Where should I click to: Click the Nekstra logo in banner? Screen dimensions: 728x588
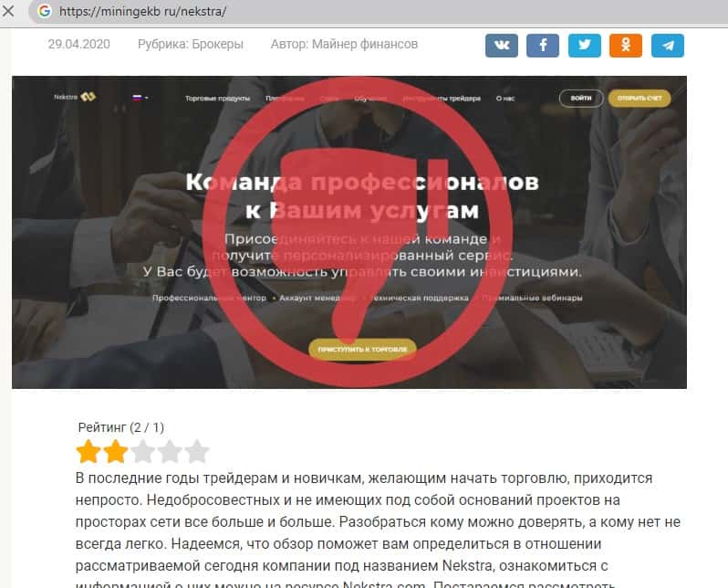click(x=75, y=97)
